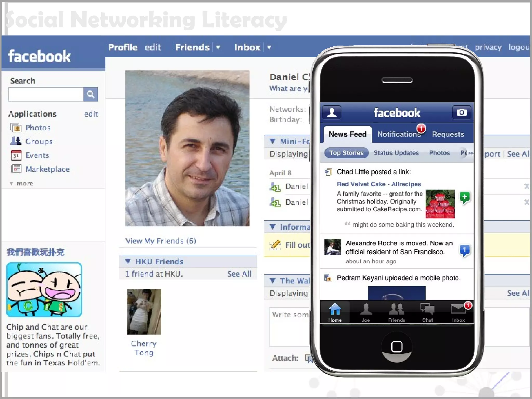532x399 pixels.
Task: Click the facebook logo in the sidebar
Action: pyautogui.click(x=39, y=56)
